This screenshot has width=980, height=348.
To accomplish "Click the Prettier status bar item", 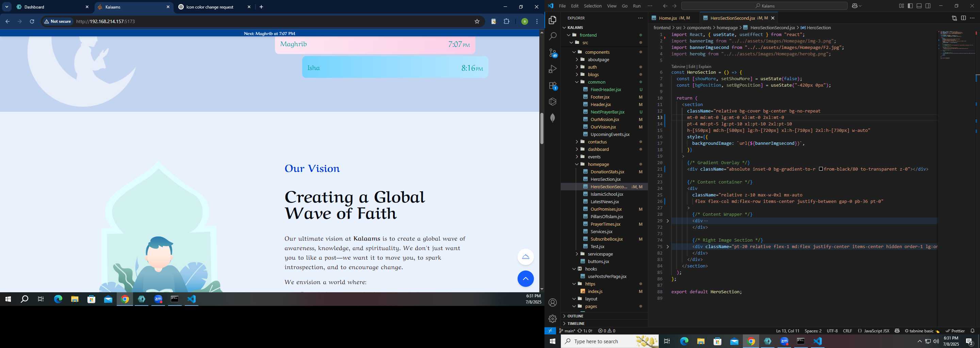I will [955, 331].
